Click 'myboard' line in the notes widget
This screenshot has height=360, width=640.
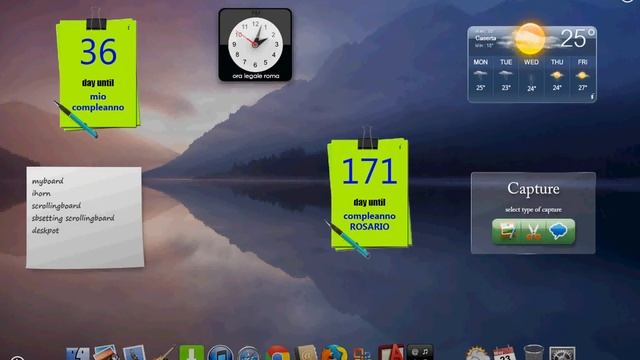pos(48,181)
